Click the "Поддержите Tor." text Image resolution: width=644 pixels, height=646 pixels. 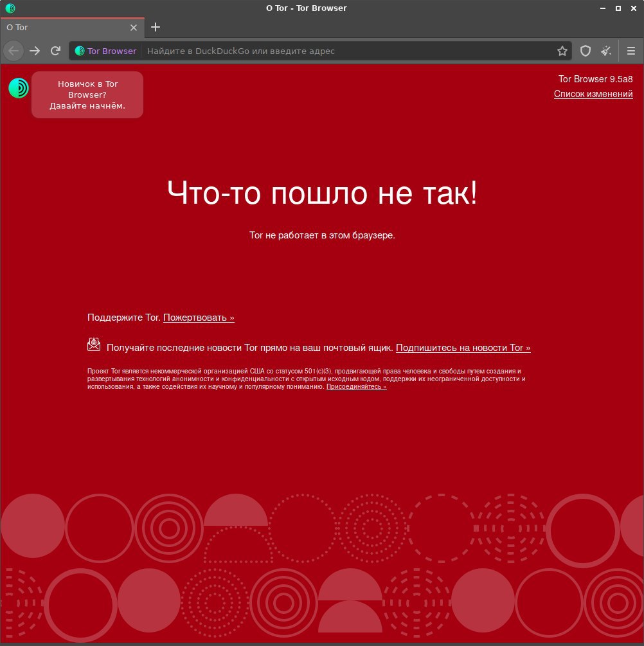click(123, 318)
